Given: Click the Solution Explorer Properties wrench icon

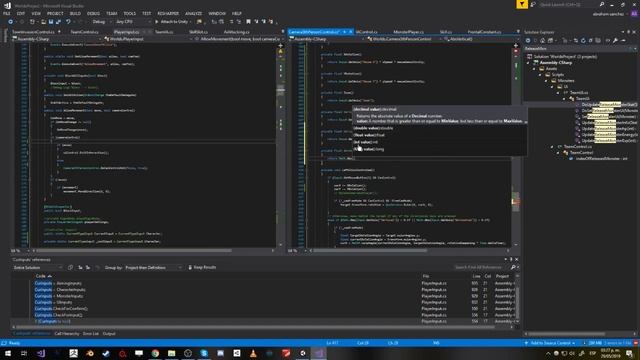Looking at the screenshot, I should tap(615, 40).
